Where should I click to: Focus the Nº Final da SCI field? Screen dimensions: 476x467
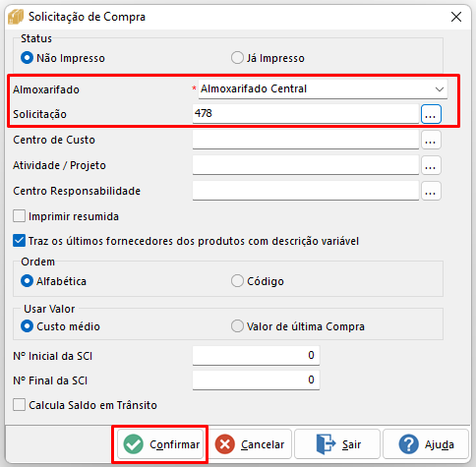coord(256,380)
